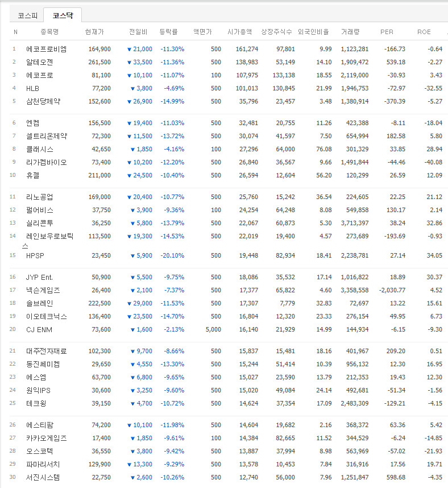Click the 222,500 current price cell
The height and width of the screenshot is (488, 448).
point(99,304)
